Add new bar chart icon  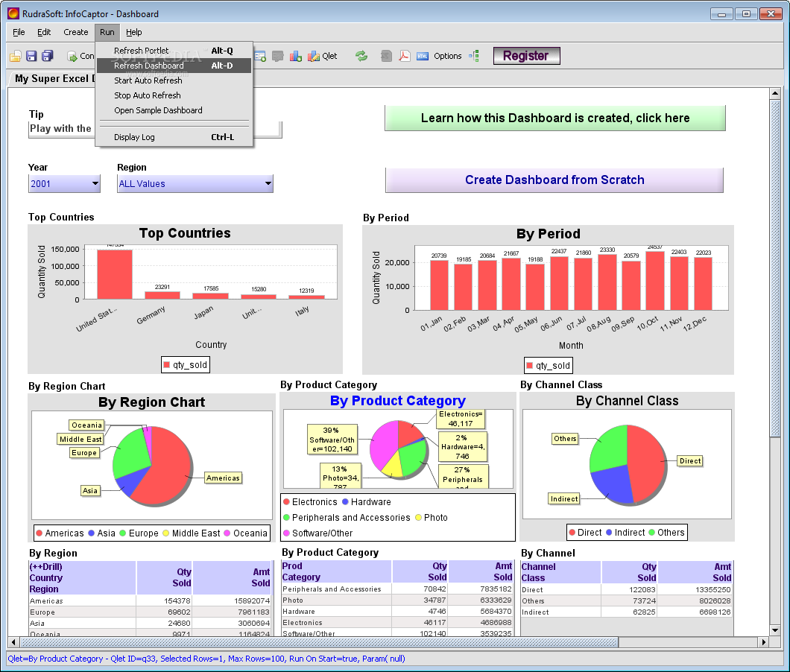296,56
